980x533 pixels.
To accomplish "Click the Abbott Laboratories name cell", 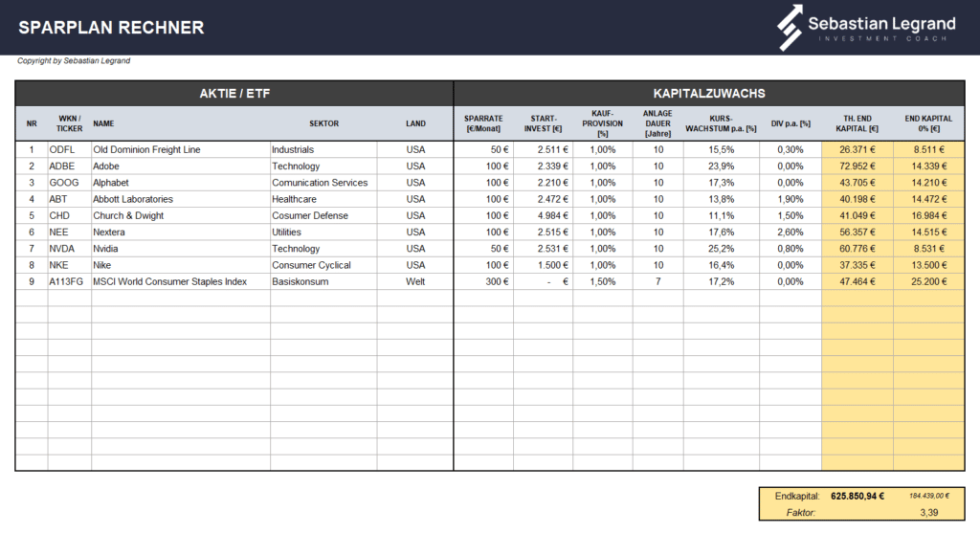I will click(181, 199).
